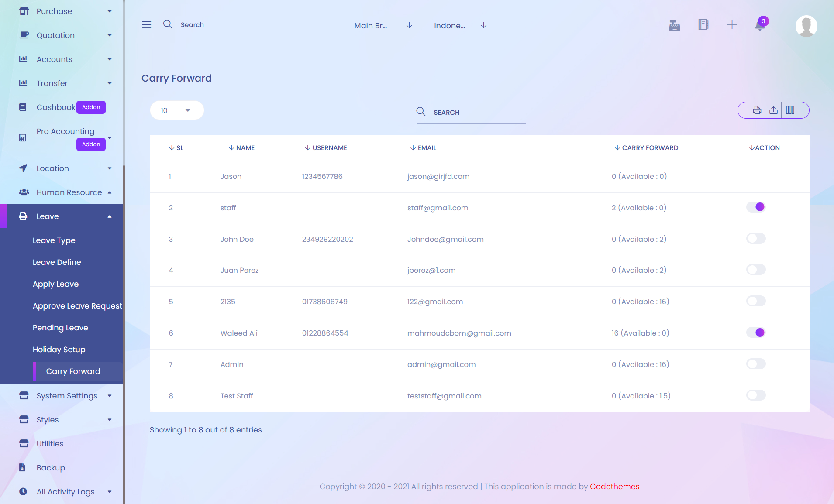The height and width of the screenshot is (504, 834).
Task: Expand the Purchase menu arrow
Action: click(x=110, y=11)
